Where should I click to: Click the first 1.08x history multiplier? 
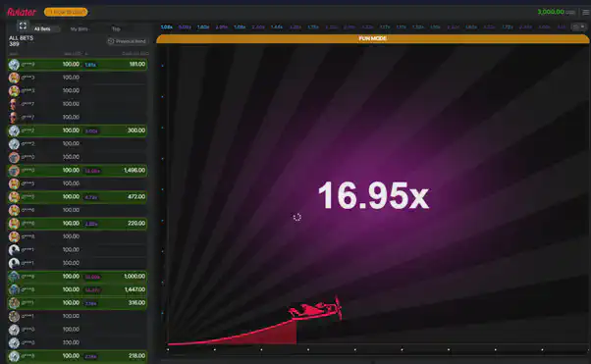coord(167,27)
